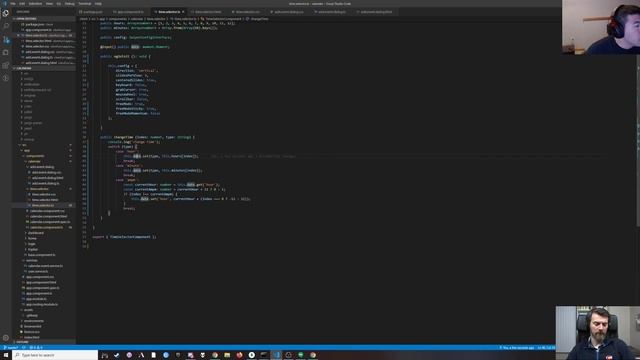Open Source Control view in activity bar
Image resolution: width=640 pixels, height=360 pixels.
tap(6, 39)
